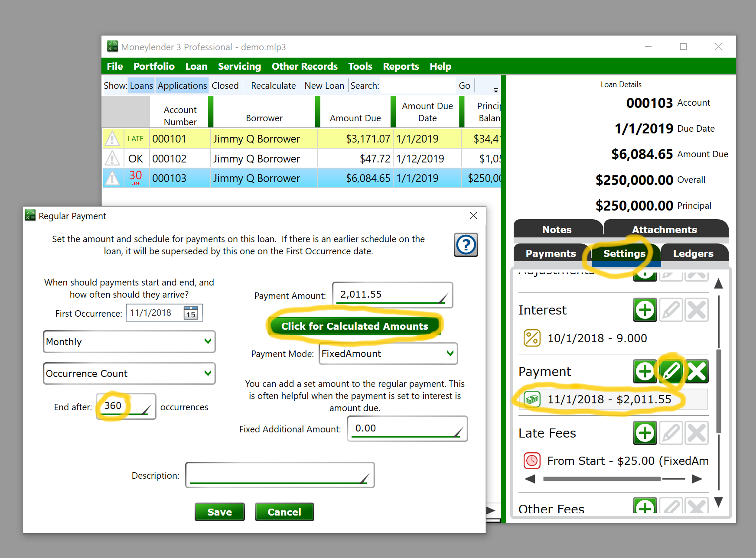Click the Save button
756x558 pixels.
click(219, 512)
